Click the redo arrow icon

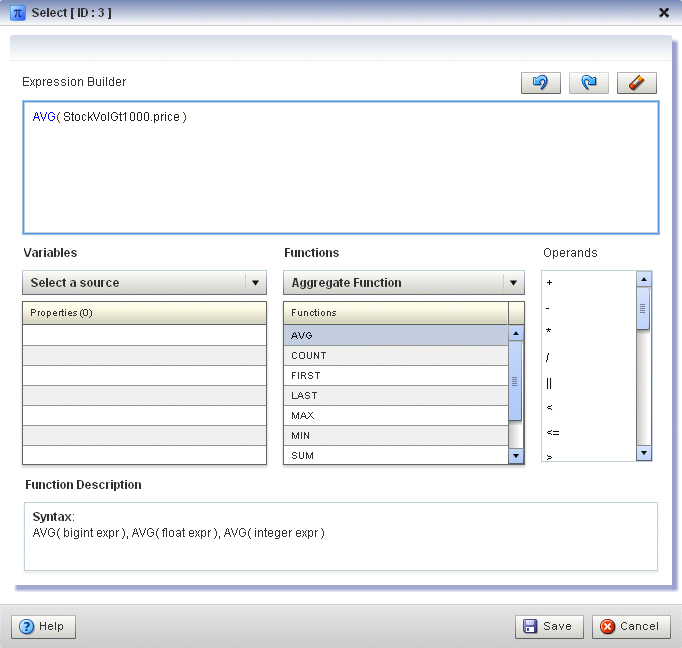[588, 83]
